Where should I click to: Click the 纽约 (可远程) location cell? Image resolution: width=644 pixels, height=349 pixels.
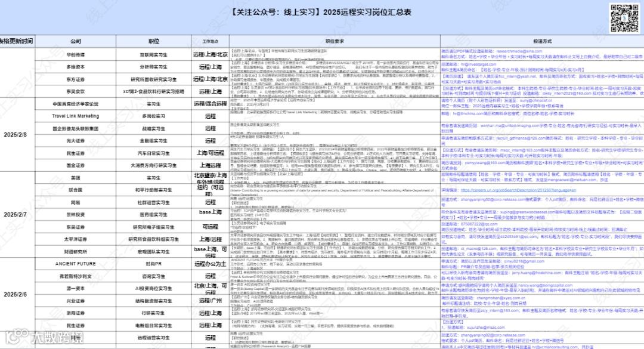click(x=210, y=190)
